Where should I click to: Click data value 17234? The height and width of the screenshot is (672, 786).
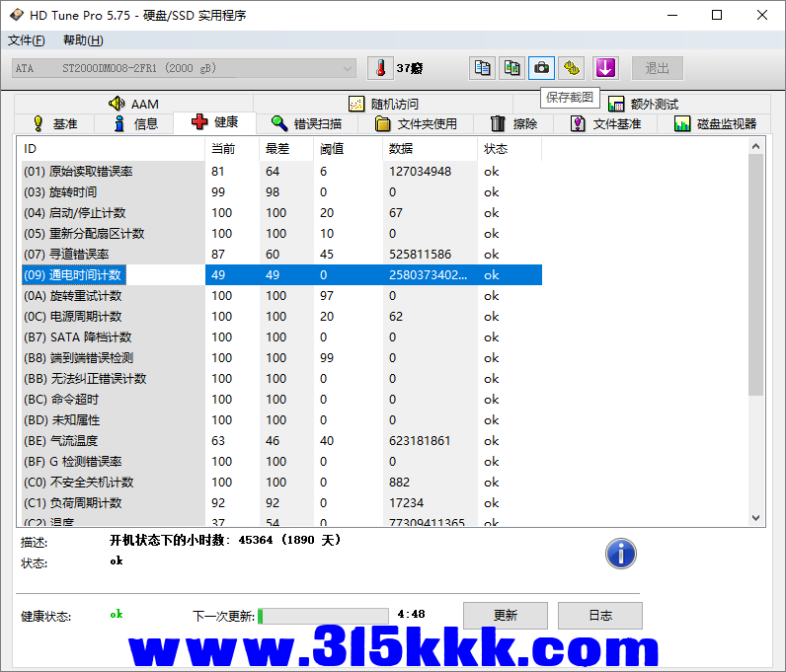point(406,502)
